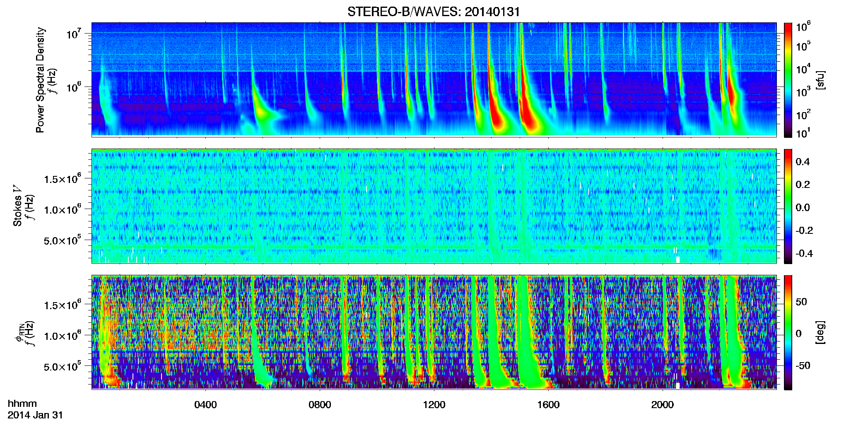
Task: Click the power spectral density colorbar
Action: (788, 80)
